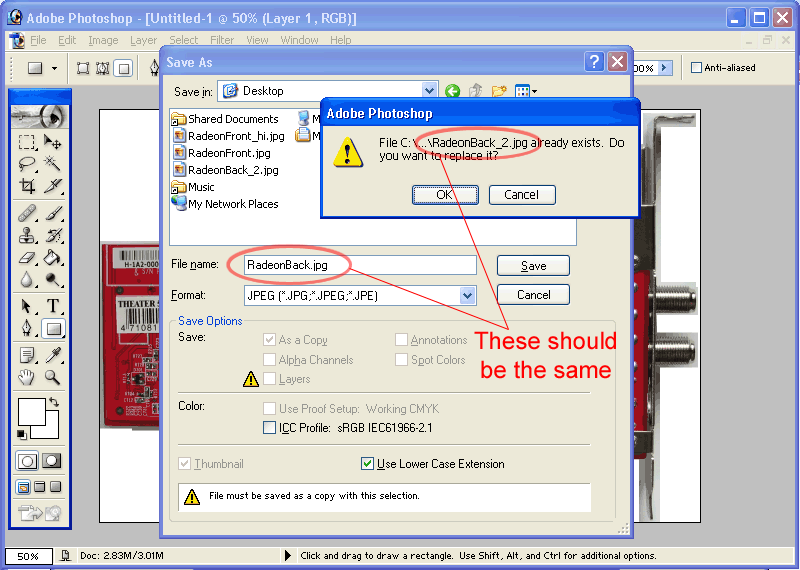
Task: Select the Paint Bucket tool
Action: (53, 257)
